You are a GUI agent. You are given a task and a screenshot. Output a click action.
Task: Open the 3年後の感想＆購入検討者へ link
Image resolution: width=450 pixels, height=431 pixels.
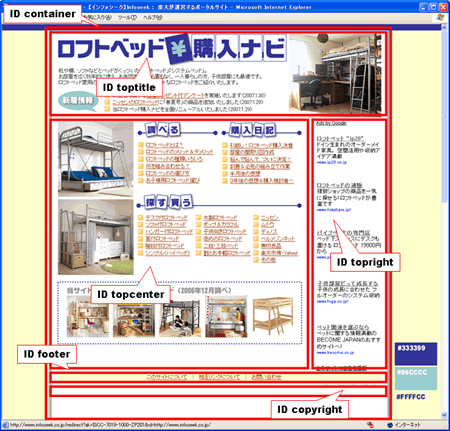point(262,181)
